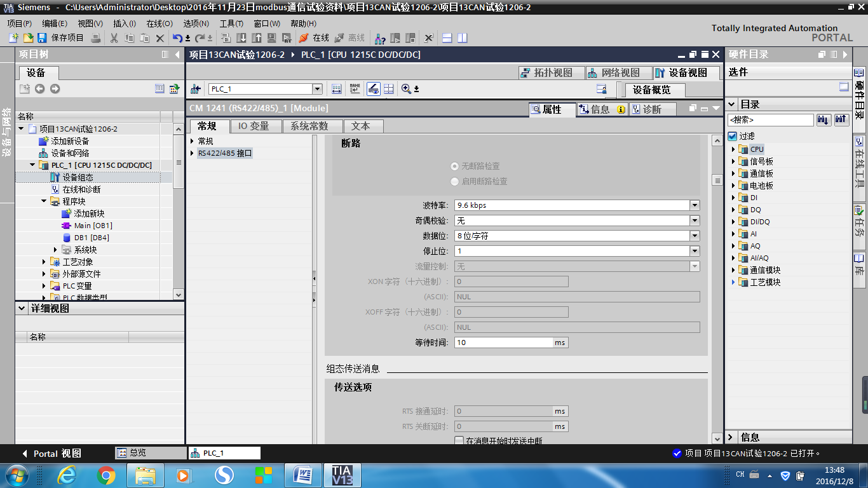868x488 pixels.
Task: Upload from device using toolbar icon
Action: click(x=257, y=38)
